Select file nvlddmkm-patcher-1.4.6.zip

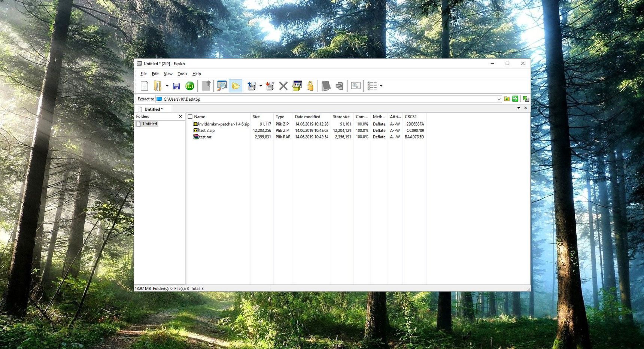click(x=224, y=124)
